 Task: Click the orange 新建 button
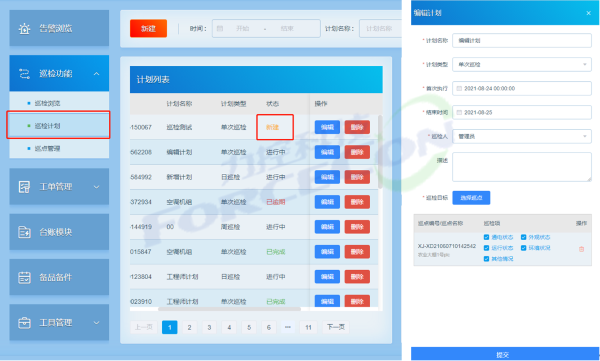[x=148, y=28]
